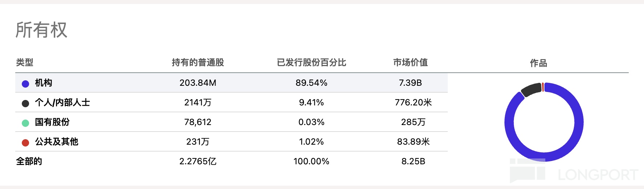The image size is (644, 189).
Task: Sort by 持有的普通股 column header
Action: [198, 63]
